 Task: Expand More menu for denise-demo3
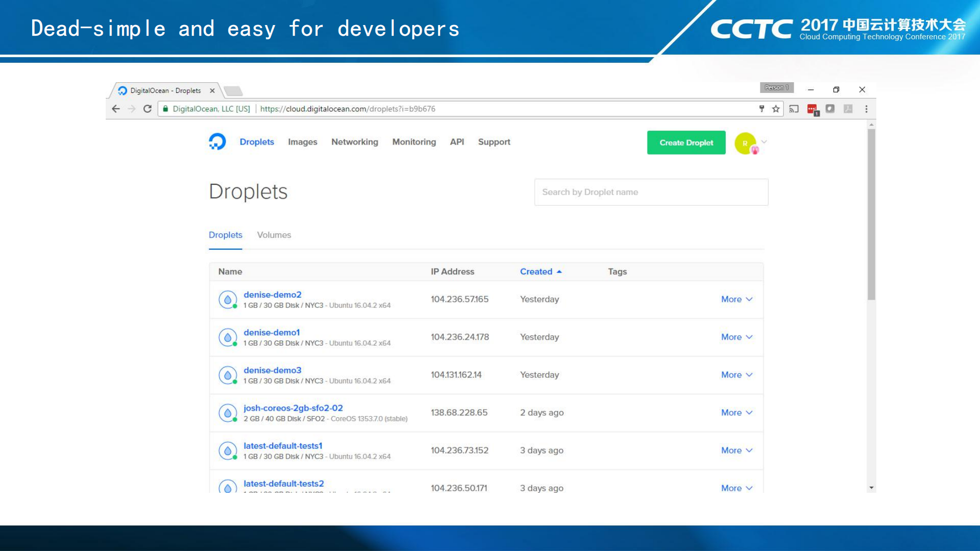pos(736,375)
